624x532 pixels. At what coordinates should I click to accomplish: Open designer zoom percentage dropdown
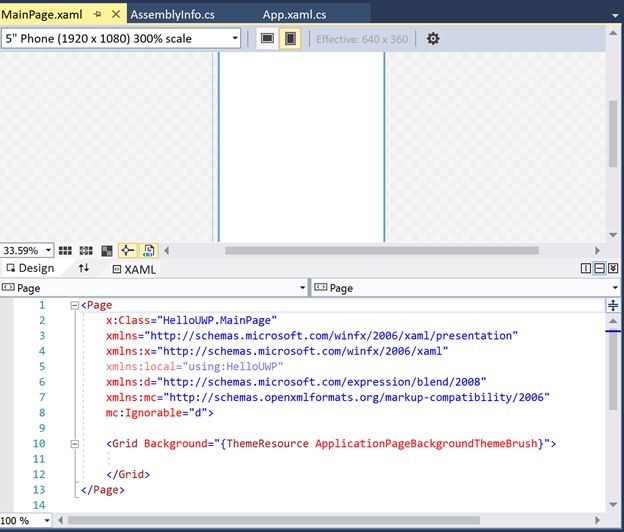click(x=27, y=251)
